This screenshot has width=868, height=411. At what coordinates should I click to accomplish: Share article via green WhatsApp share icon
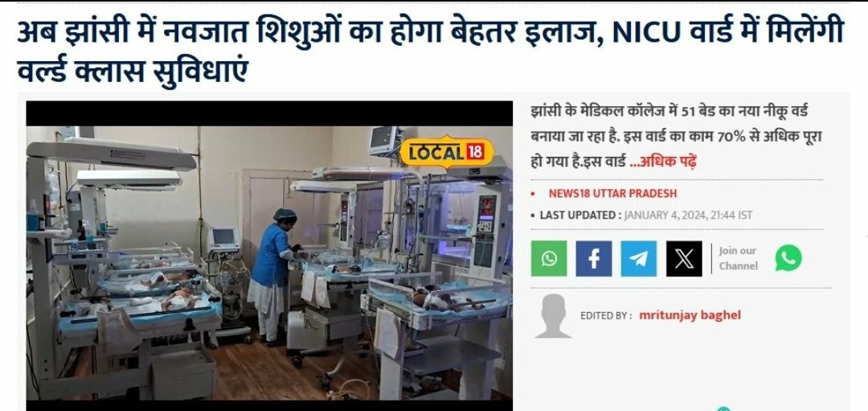[x=549, y=259]
